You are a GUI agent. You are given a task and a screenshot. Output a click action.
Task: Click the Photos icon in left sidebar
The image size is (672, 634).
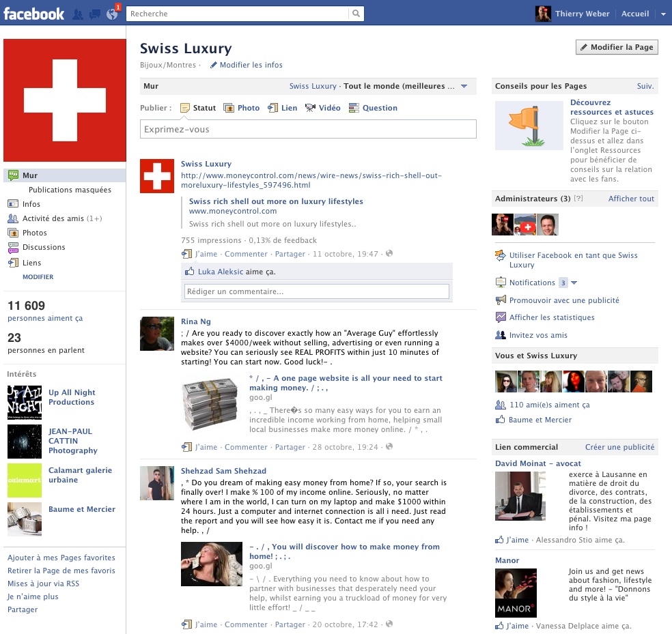tap(13, 233)
